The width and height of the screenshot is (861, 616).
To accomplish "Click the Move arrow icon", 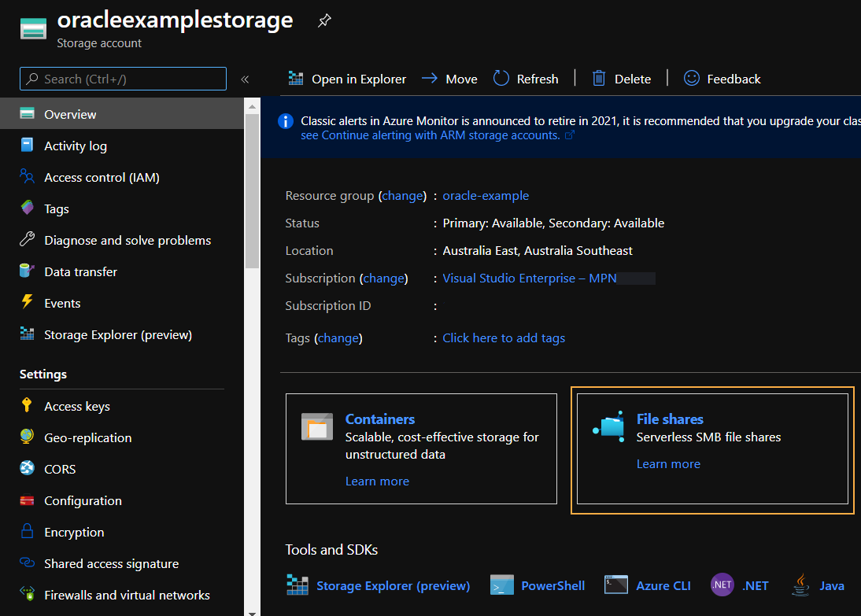I will 430,79.
